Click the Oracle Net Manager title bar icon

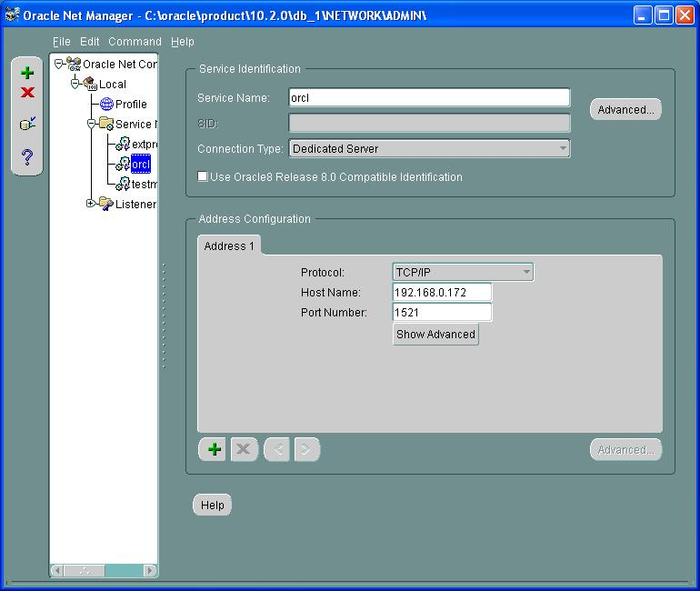click(x=12, y=15)
